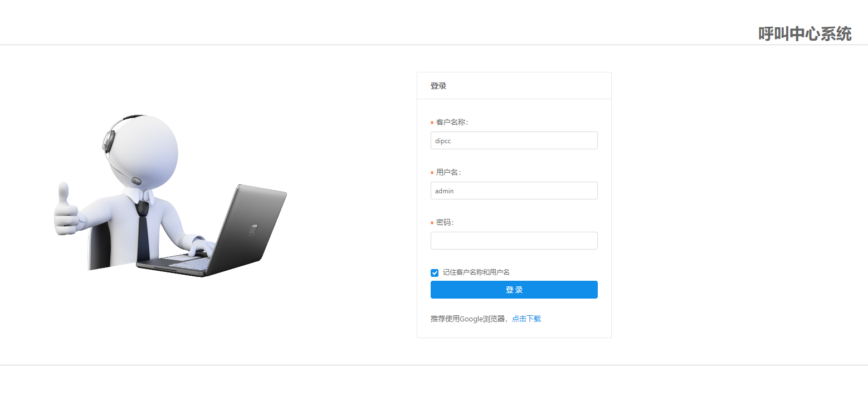Click the dipcc text inside customer name box
The width and height of the screenshot is (868, 410).
(442, 140)
